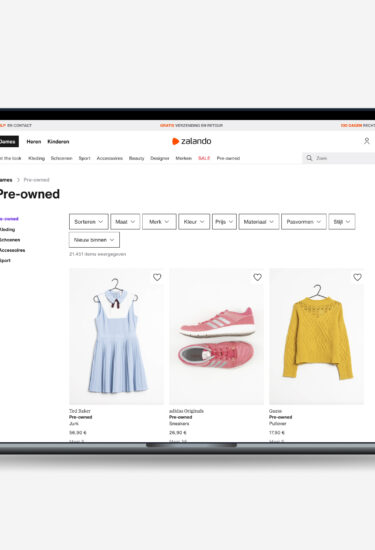The height and width of the screenshot is (550, 375).
Task: Open the Merken menu
Action: [x=183, y=158]
